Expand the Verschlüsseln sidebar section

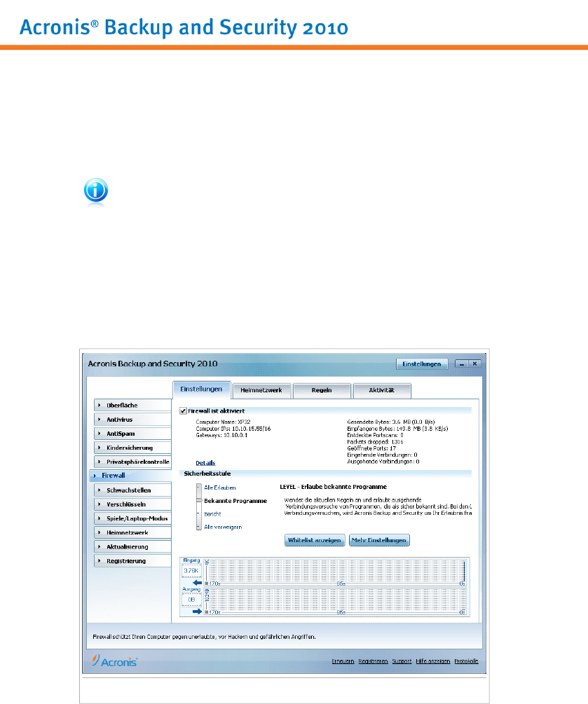(x=132, y=504)
